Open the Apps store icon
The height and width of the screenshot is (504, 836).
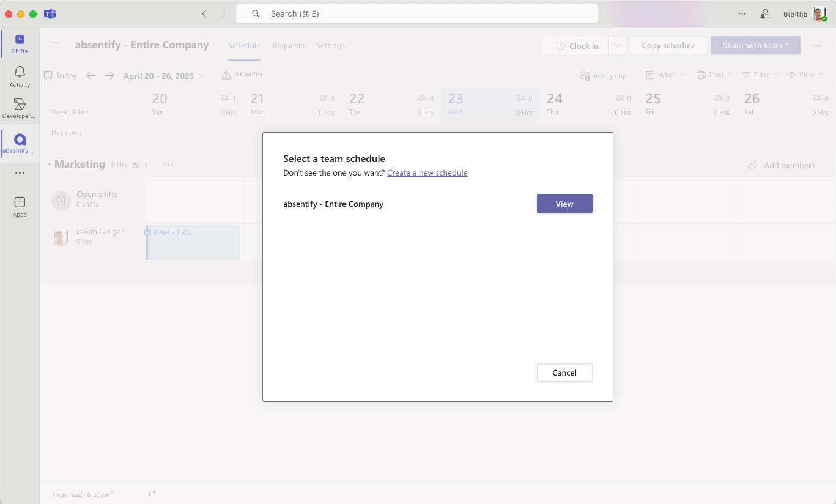[20, 207]
